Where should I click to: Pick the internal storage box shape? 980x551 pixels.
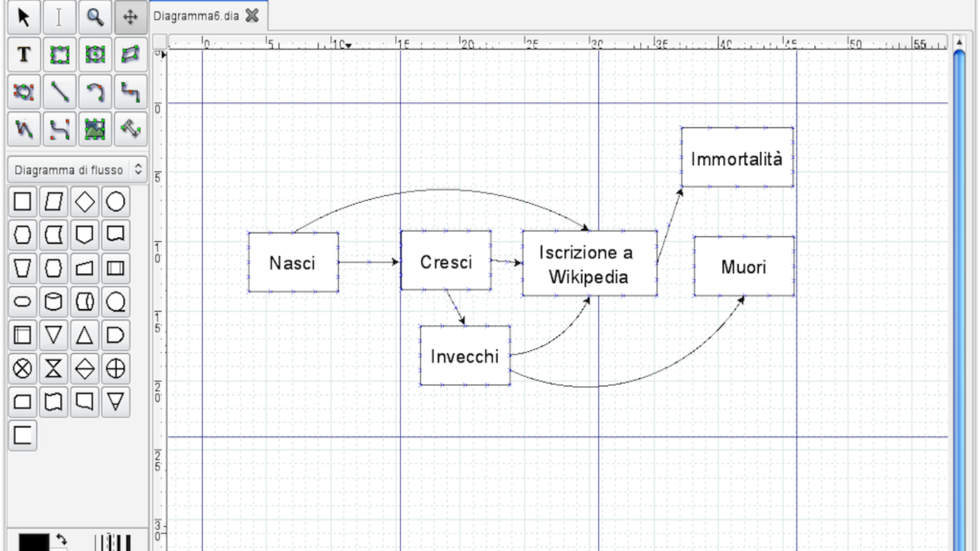click(x=23, y=335)
